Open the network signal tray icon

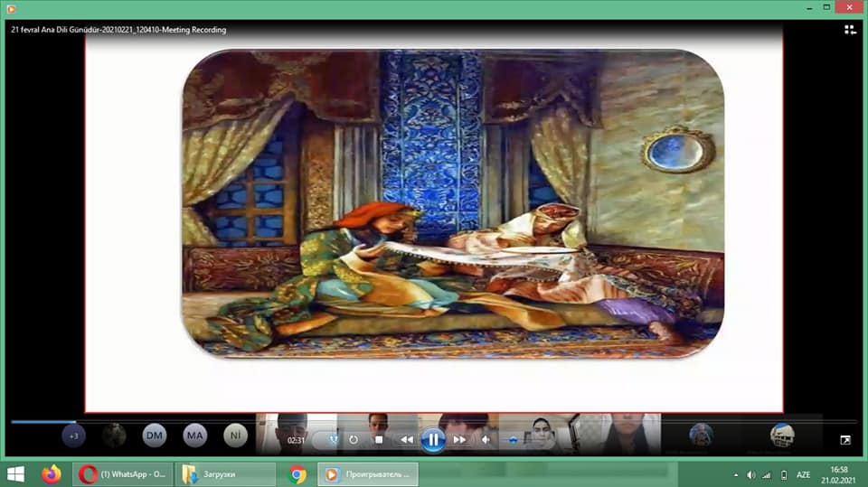(767, 475)
